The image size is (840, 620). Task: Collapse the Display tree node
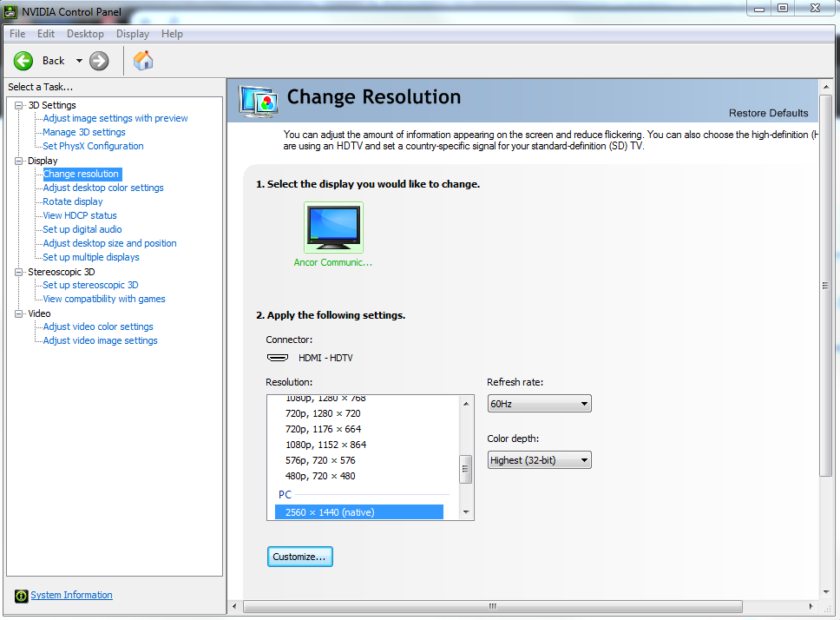19,161
